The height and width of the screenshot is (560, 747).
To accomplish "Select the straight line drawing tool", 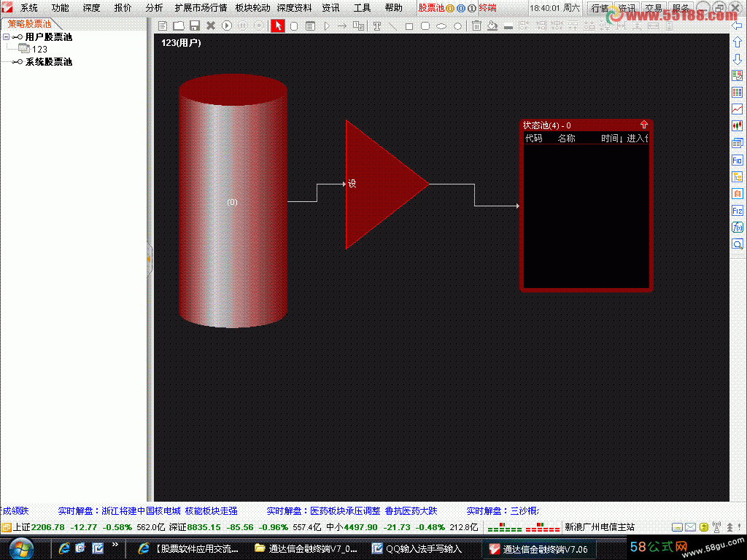I will point(393,26).
